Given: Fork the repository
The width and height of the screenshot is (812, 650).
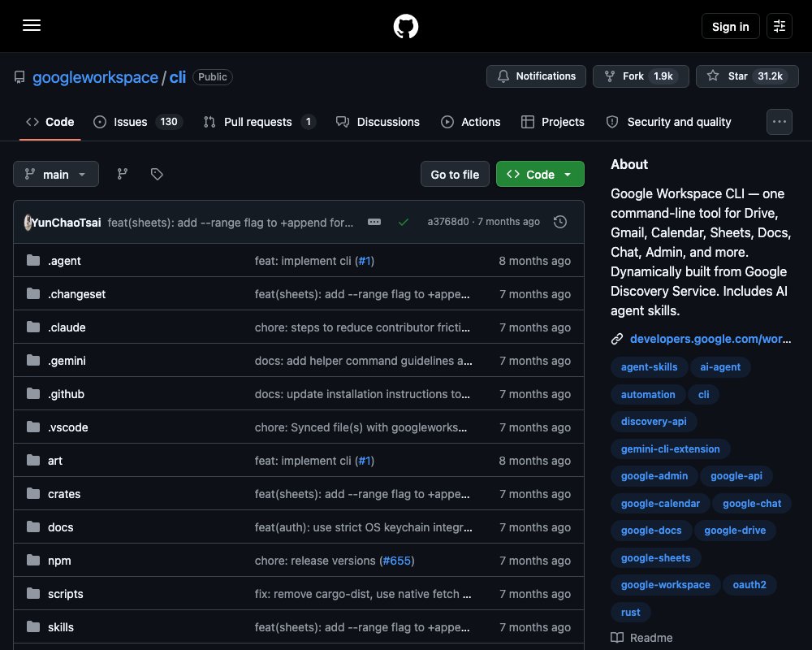Looking at the screenshot, I should pyautogui.click(x=641, y=76).
